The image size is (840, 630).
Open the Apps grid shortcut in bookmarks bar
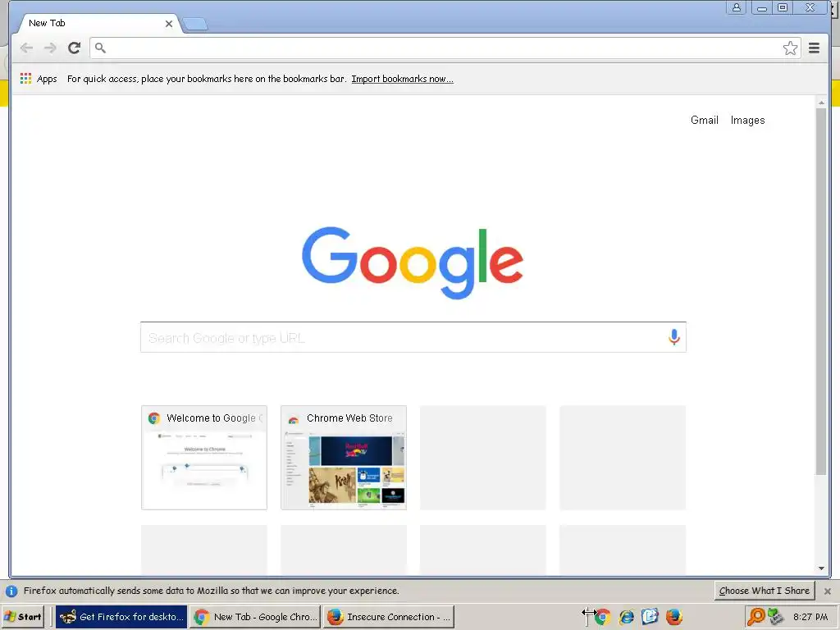[x=39, y=79]
